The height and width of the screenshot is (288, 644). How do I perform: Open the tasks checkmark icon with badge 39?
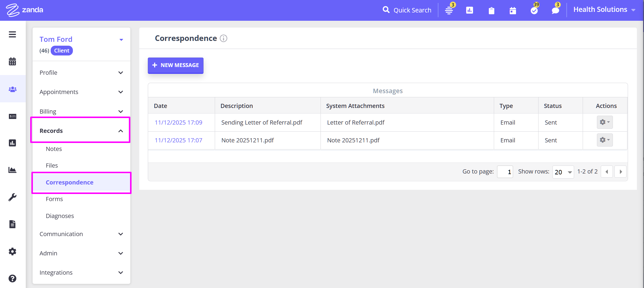[534, 11]
